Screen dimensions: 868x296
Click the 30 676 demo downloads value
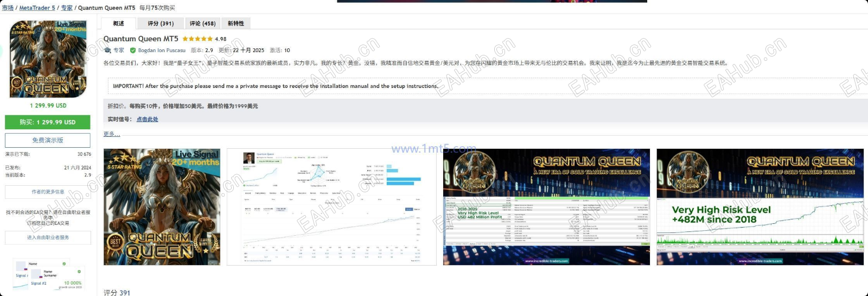tap(84, 154)
